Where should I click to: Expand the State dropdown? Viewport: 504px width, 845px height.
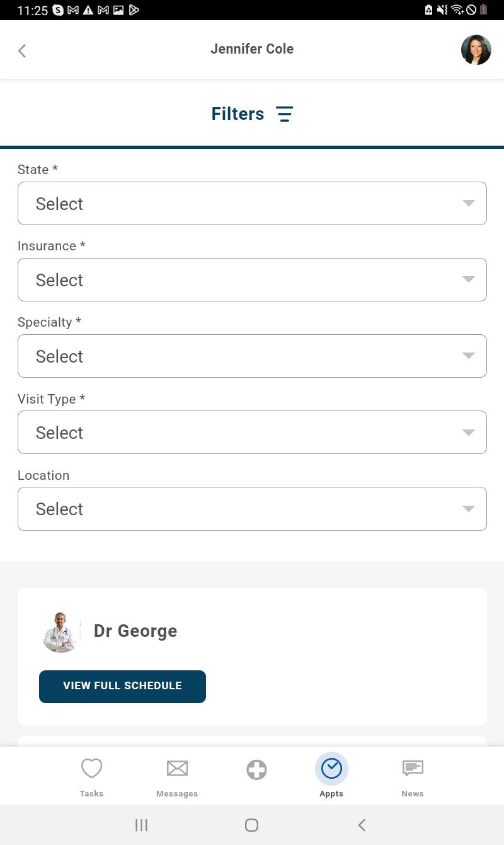(252, 203)
